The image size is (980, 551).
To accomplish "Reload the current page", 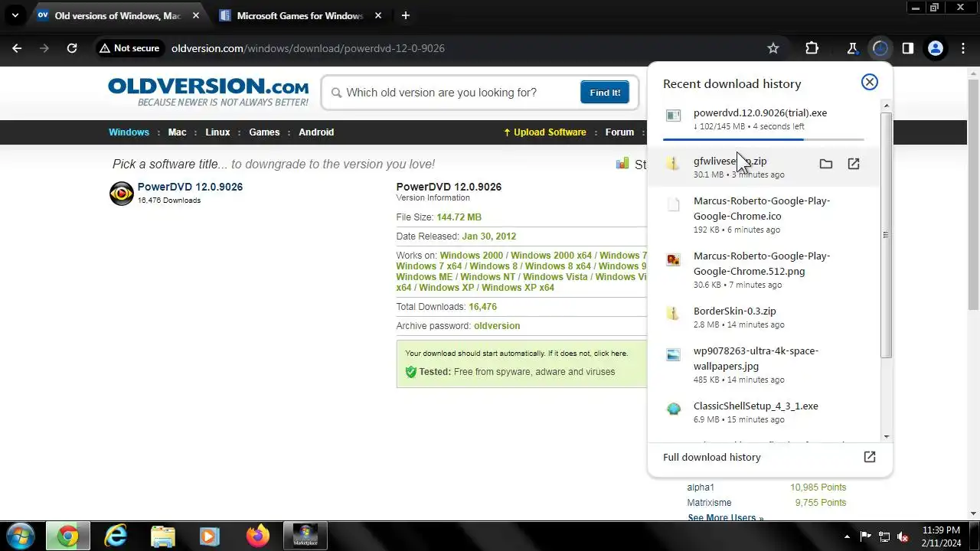I will (x=72, y=48).
